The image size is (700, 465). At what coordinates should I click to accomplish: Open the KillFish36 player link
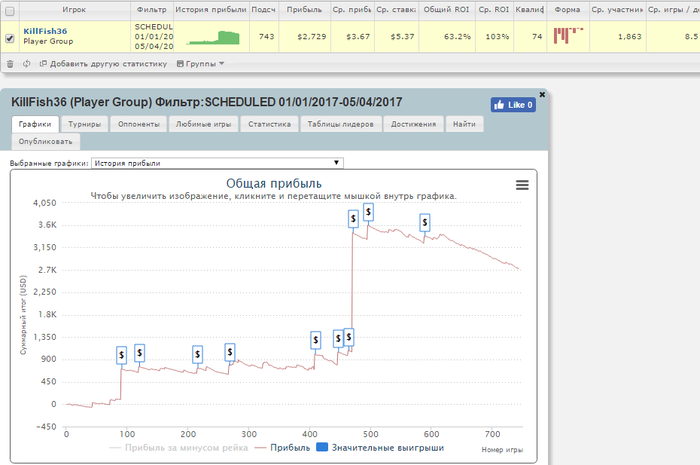tap(45, 31)
